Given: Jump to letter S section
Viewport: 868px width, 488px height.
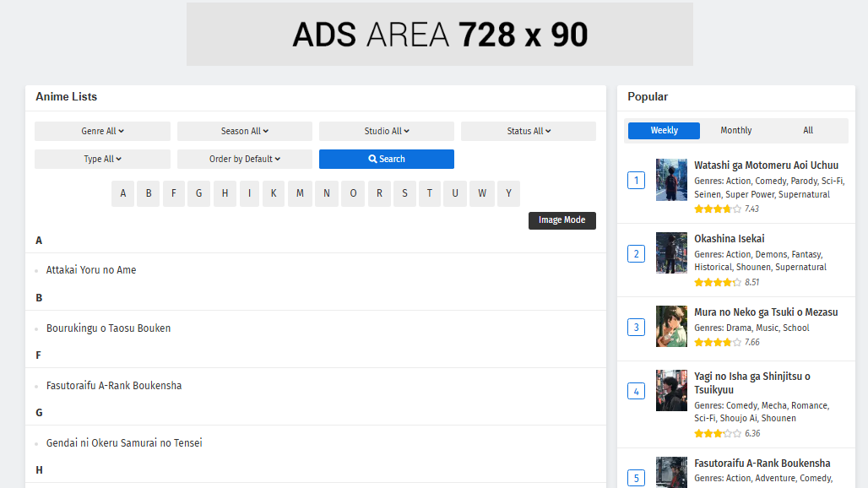Looking at the screenshot, I should [404, 193].
